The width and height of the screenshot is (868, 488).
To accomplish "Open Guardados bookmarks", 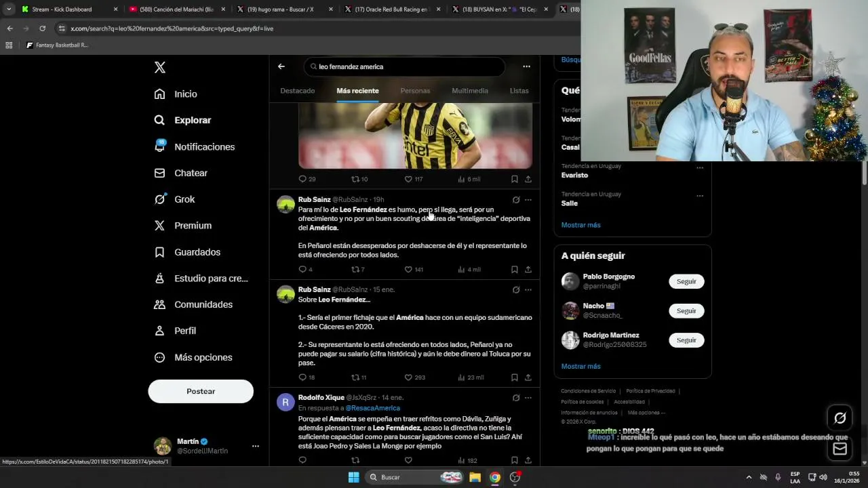I will (x=187, y=252).
